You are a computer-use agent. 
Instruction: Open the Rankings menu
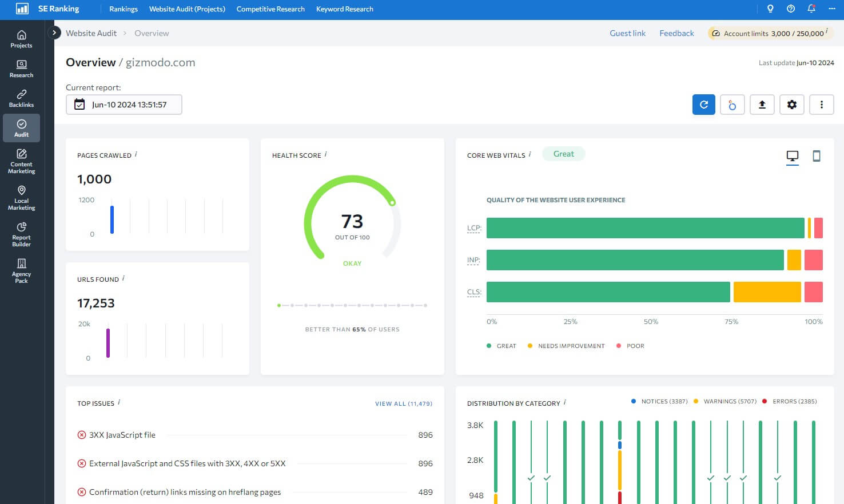click(x=124, y=9)
